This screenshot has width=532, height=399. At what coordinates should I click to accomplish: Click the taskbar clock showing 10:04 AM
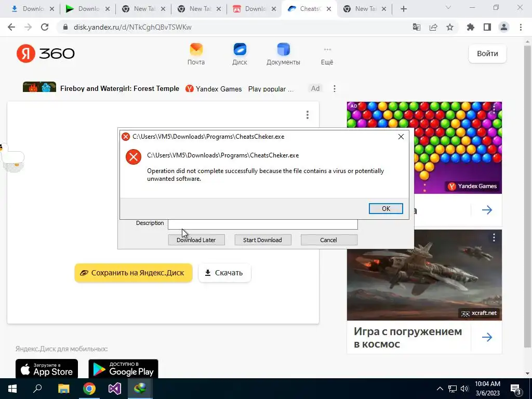point(487,389)
